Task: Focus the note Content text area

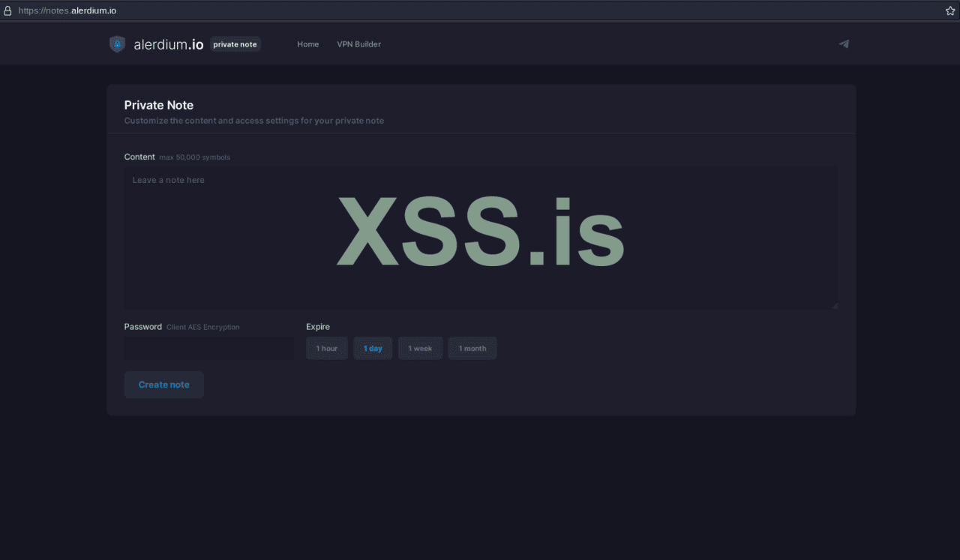Action: 481,238
